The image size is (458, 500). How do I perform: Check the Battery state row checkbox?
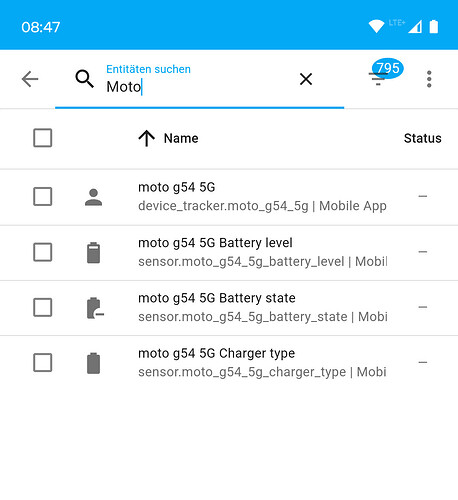[43, 307]
